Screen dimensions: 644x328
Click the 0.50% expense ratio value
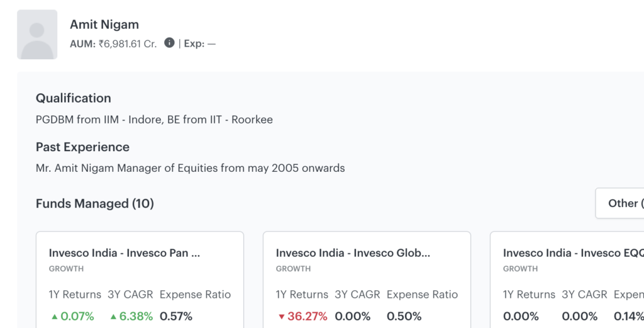(404, 316)
